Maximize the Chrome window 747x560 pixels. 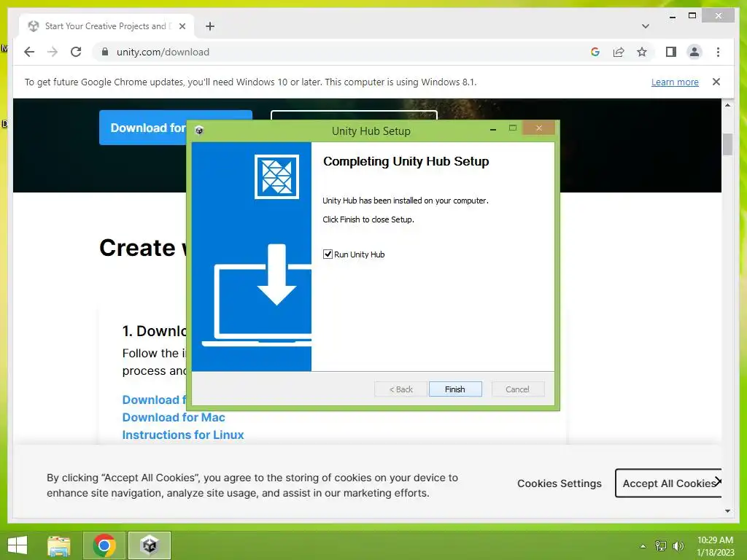[692, 16]
